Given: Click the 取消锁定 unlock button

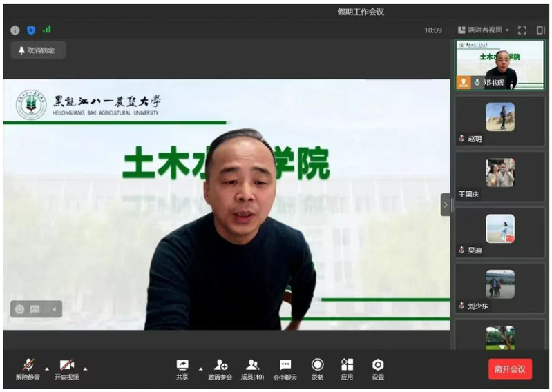Looking at the screenshot, I should click(37, 50).
